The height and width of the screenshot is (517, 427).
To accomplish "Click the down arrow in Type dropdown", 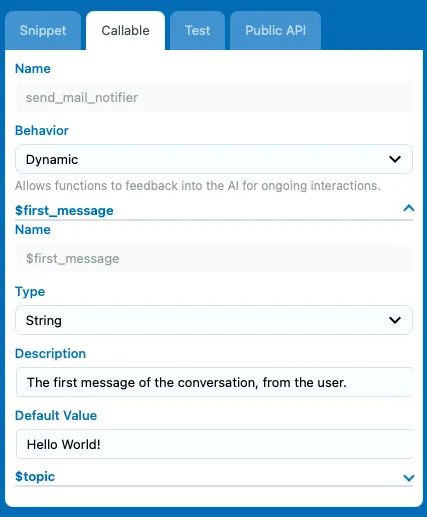I will tap(395, 320).
